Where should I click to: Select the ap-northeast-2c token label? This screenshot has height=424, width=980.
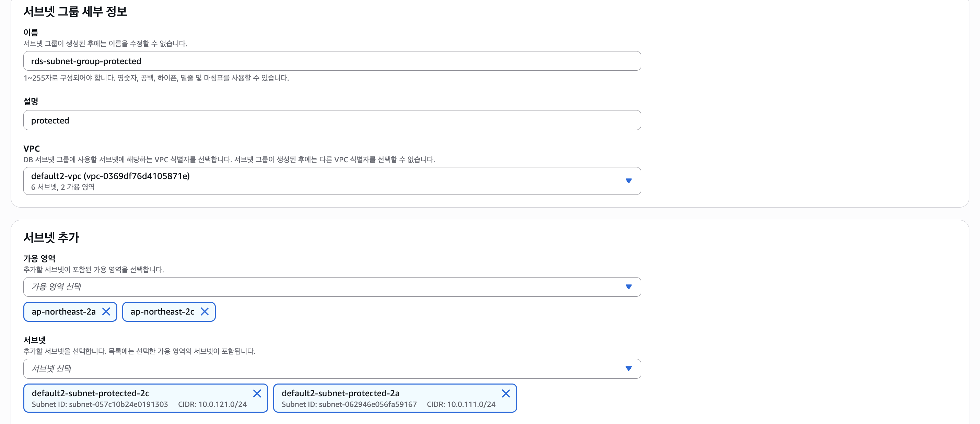pos(162,311)
